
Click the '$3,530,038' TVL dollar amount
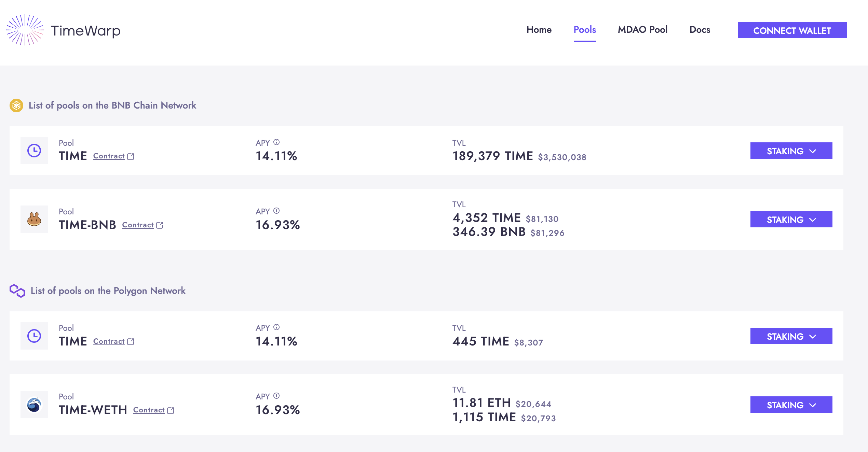point(562,157)
